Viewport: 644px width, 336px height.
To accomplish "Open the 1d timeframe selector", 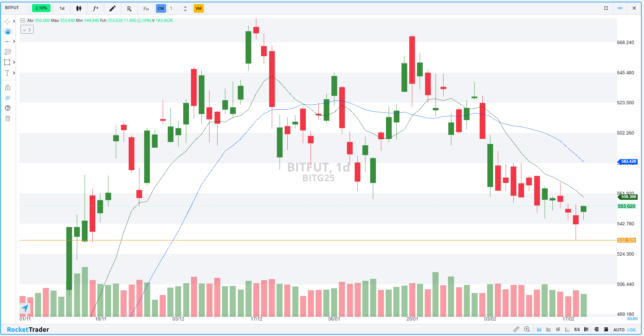I will pos(62,8).
